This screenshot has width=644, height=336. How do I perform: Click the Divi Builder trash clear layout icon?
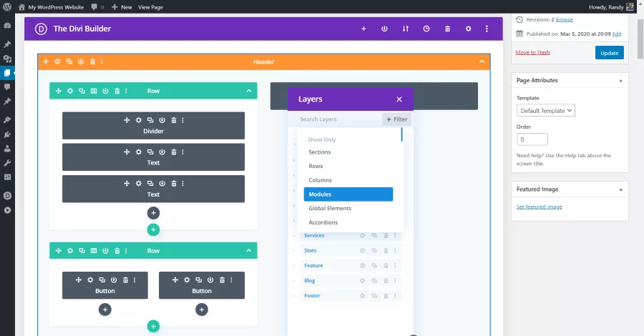[447, 29]
